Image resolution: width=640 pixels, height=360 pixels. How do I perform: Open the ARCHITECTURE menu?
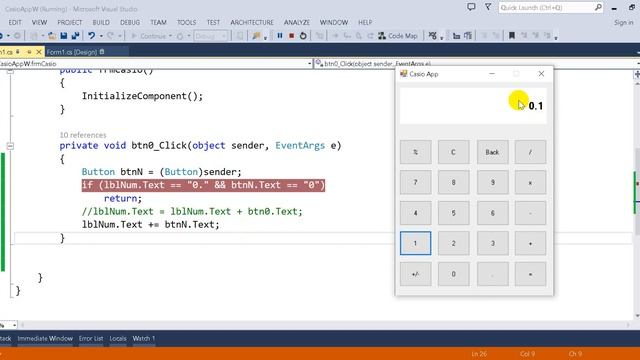coord(252,22)
